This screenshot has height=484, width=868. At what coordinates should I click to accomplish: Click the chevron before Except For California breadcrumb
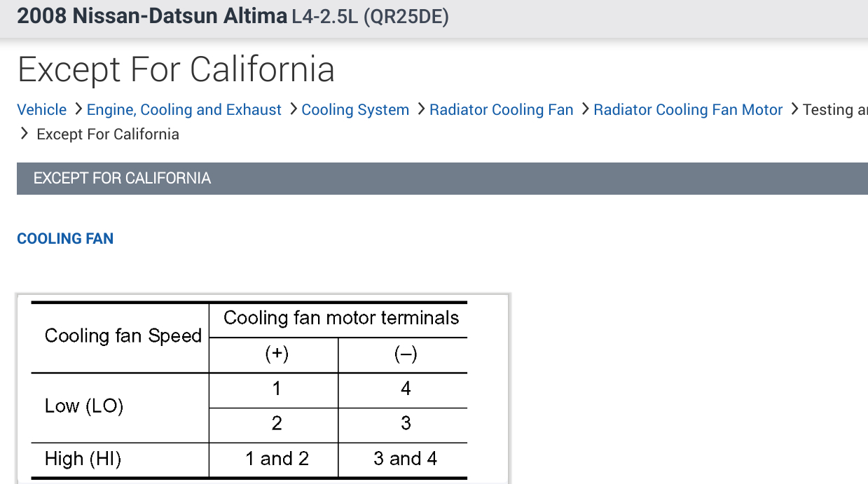pos(25,134)
